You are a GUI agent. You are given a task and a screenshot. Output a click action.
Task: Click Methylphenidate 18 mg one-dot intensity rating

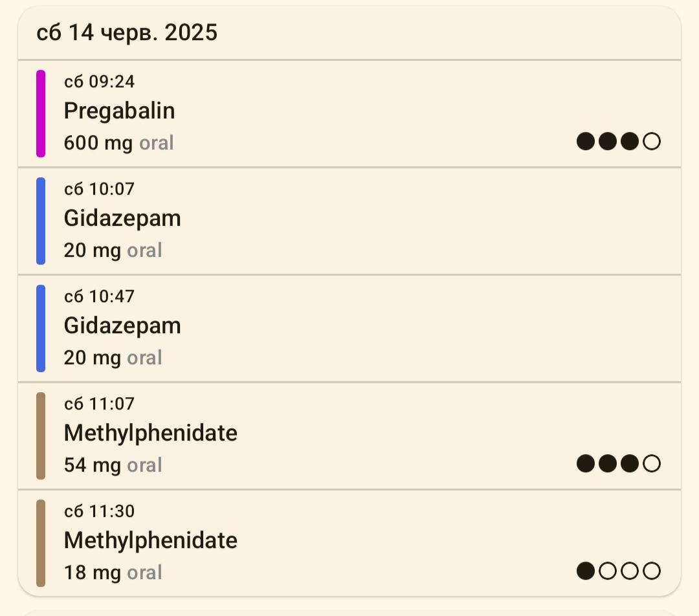pos(618,571)
